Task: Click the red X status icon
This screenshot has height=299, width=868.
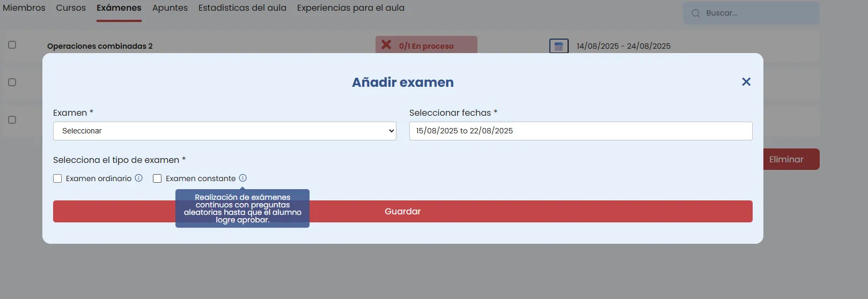Action: (x=386, y=45)
